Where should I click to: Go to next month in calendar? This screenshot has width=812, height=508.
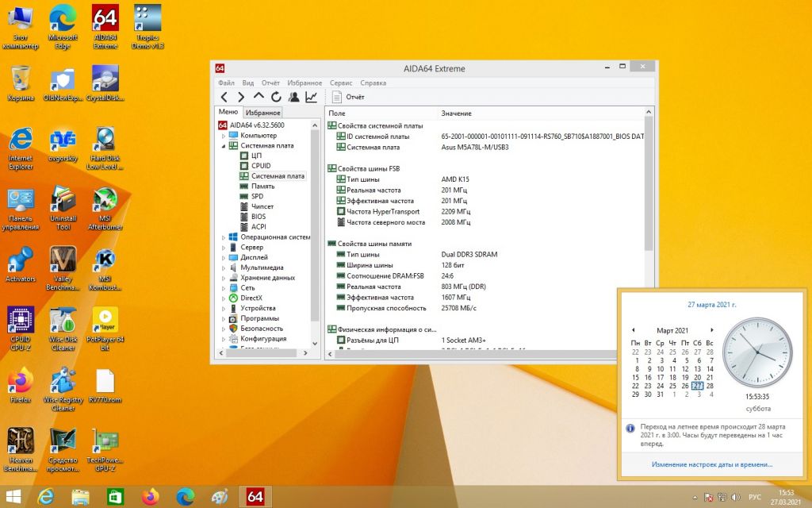click(712, 330)
